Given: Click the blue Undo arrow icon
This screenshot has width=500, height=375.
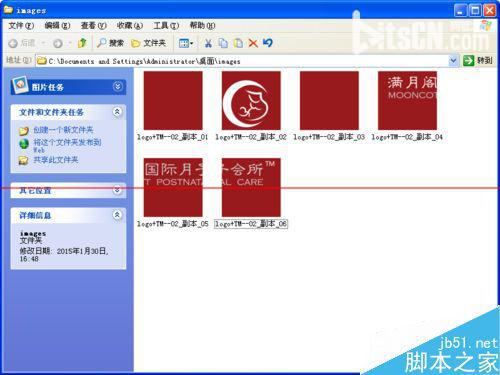Looking at the screenshot, I should click(x=268, y=43).
